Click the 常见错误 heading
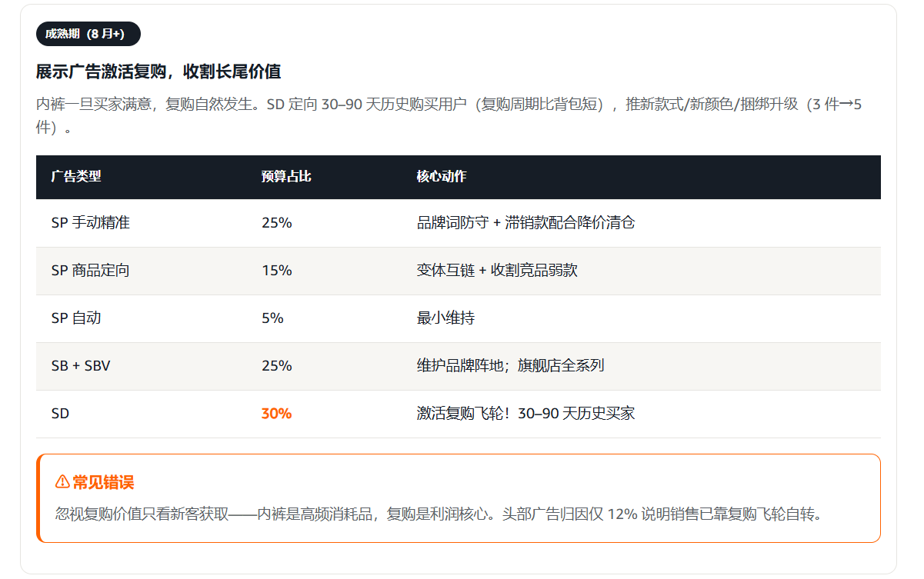 [x=103, y=482]
